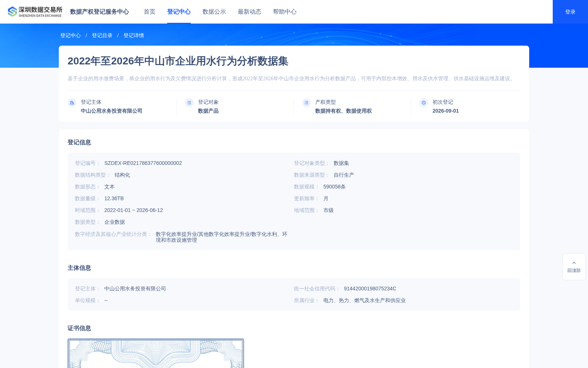Click the 文本 data form value
The height and width of the screenshot is (368, 588).
(x=110, y=187)
